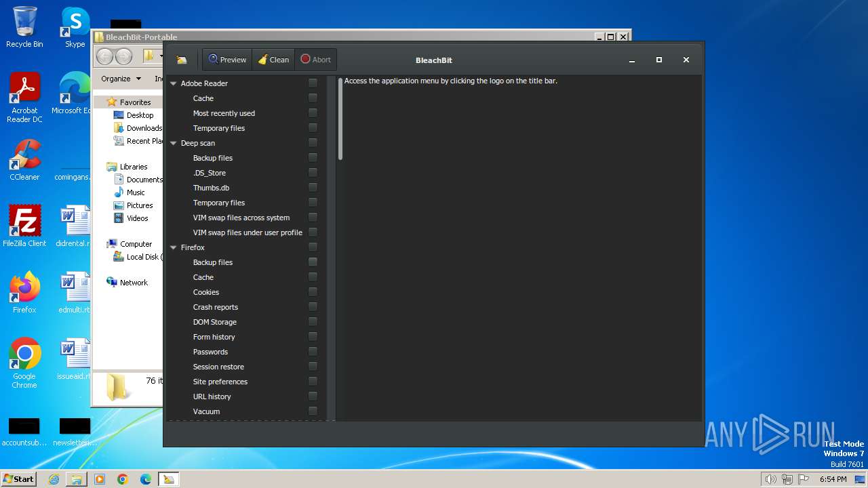Viewport: 868px width, 488px height.
Task: Click the Preview magnifier button
Action: point(227,60)
